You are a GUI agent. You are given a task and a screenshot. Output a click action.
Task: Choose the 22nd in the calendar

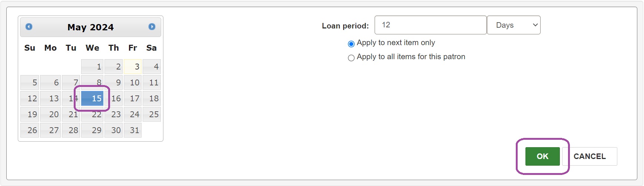(x=92, y=114)
